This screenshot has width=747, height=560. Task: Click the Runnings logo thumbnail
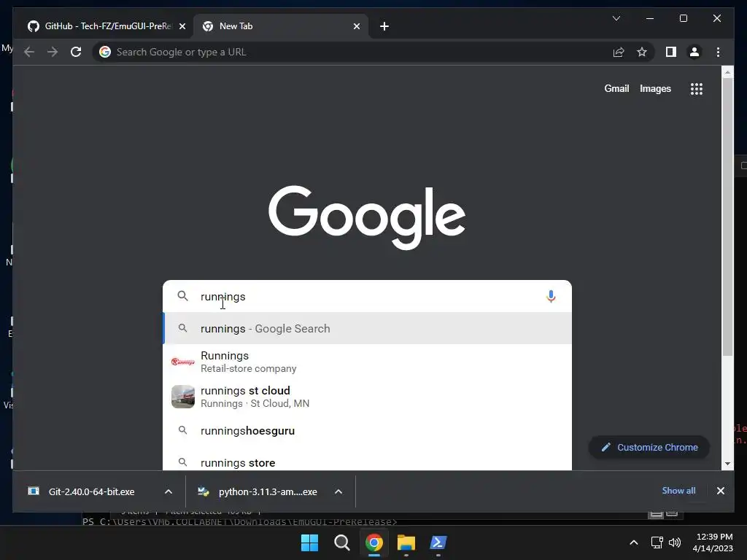pyautogui.click(x=183, y=362)
